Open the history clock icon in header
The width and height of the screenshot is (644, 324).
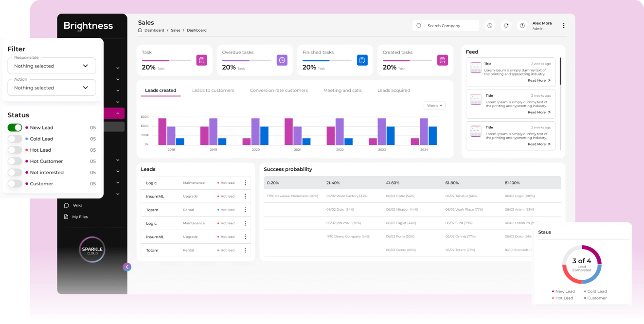pyautogui.click(x=490, y=26)
